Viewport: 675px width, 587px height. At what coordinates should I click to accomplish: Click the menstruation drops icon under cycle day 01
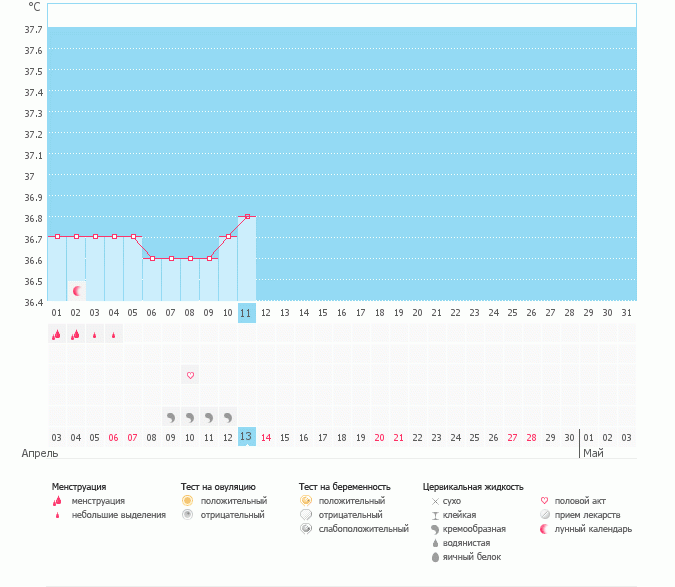57,336
